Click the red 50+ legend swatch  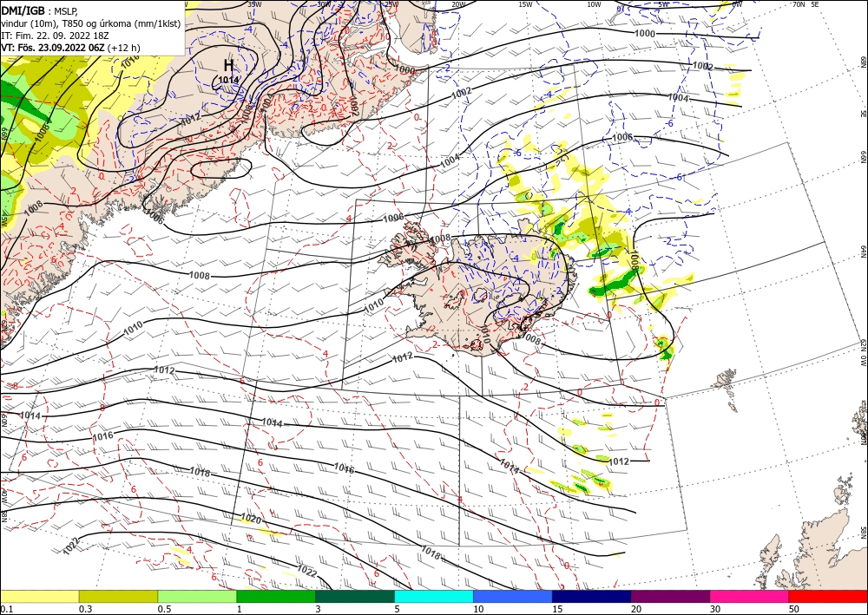[828, 596]
